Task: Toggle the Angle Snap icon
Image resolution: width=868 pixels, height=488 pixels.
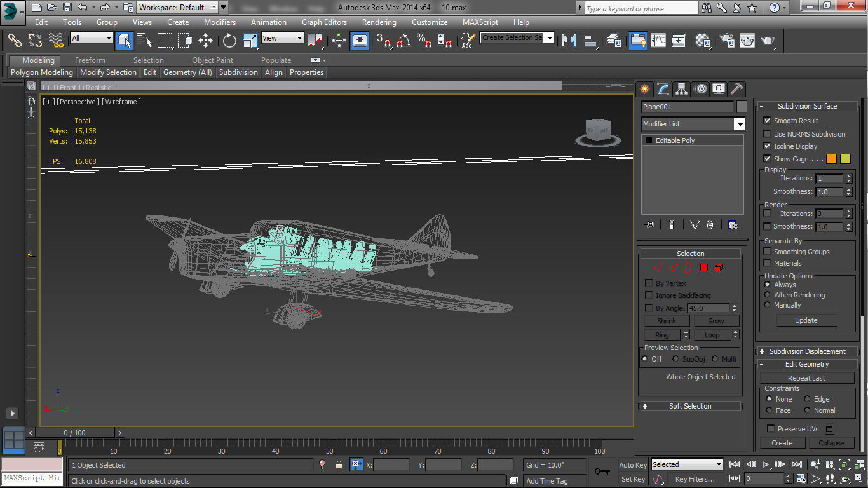Action: tap(403, 41)
